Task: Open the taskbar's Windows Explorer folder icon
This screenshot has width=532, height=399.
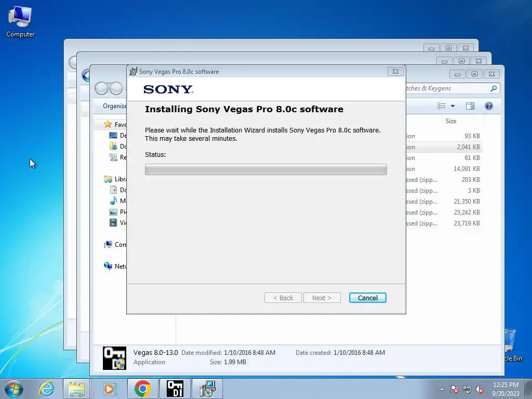Action: (x=76, y=389)
